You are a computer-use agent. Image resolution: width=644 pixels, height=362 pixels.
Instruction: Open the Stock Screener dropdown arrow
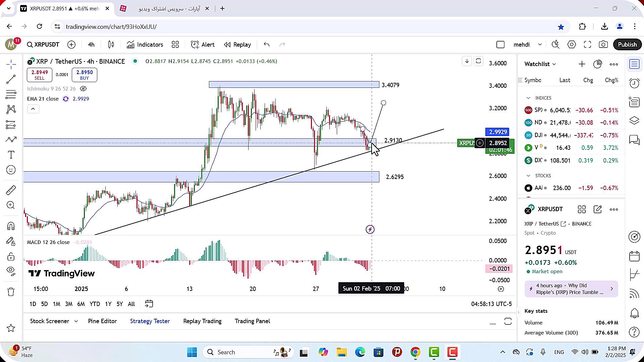[76, 321]
